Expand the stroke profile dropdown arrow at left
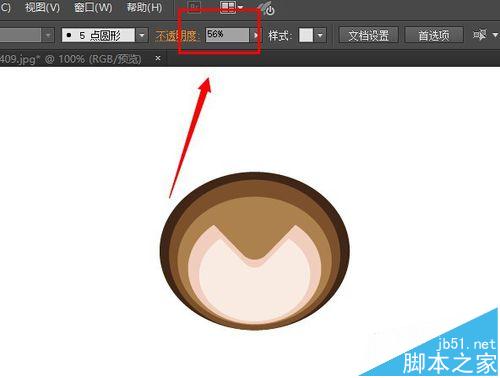The width and height of the screenshot is (500, 378). click(x=49, y=35)
